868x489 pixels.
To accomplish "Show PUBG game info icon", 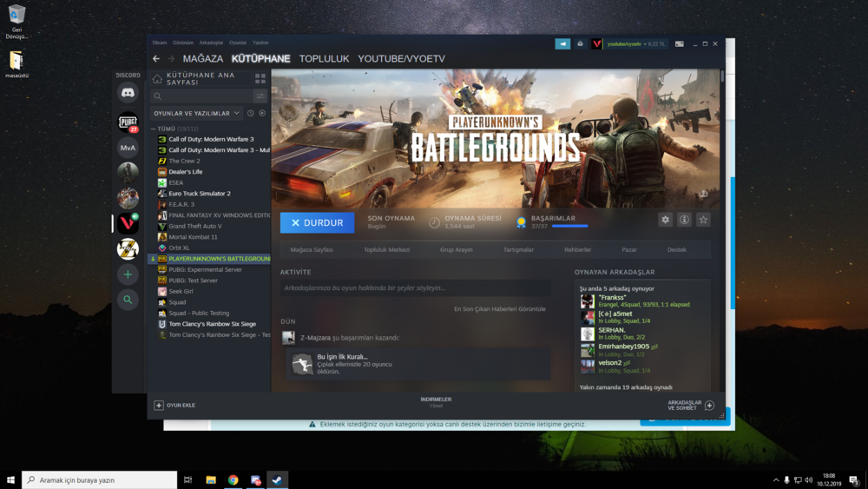I will coord(684,220).
